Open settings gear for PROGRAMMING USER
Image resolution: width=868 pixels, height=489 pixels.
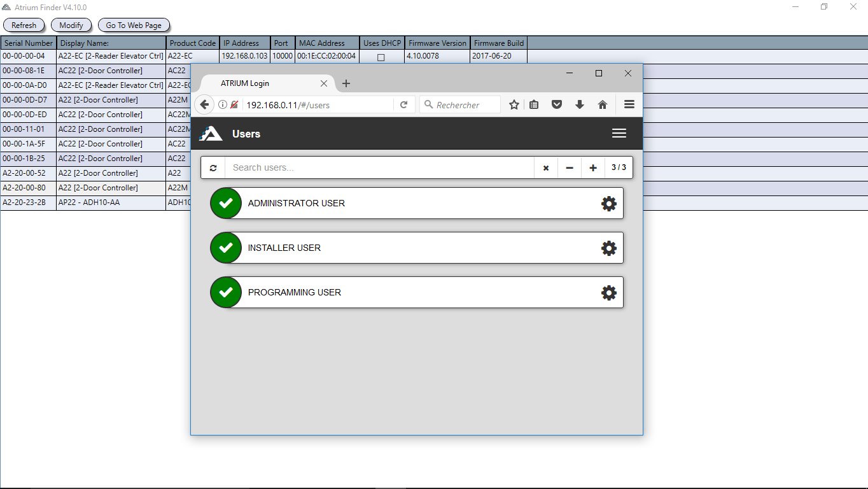[x=608, y=293]
